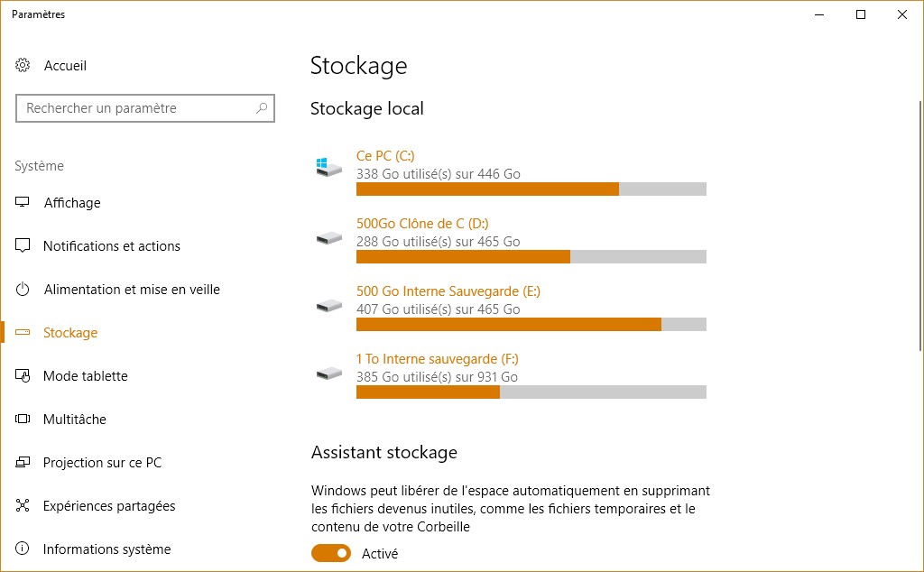Screen dimensions: 924x572
Task: Disable the Assistant stockage toggle
Action: coord(331,553)
